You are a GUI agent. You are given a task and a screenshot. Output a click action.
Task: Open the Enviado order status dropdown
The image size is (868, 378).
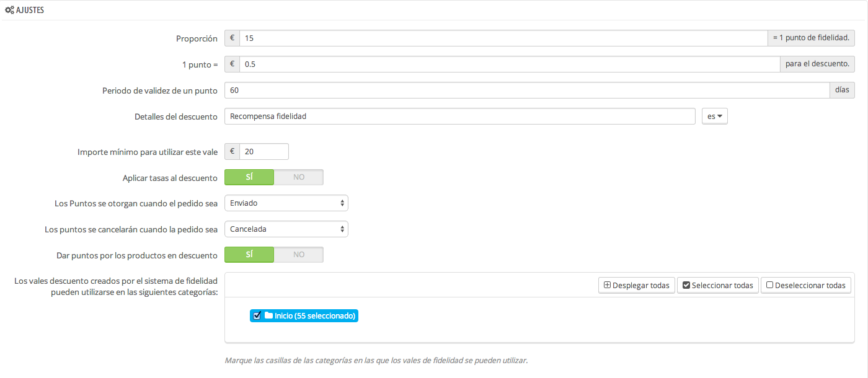pyautogui.click(x=286, y=203)
